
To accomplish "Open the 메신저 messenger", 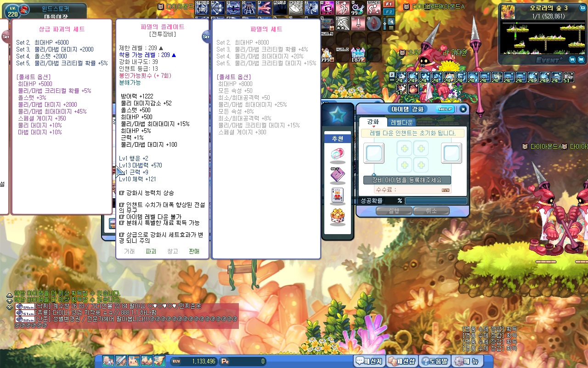I will 369,361.
